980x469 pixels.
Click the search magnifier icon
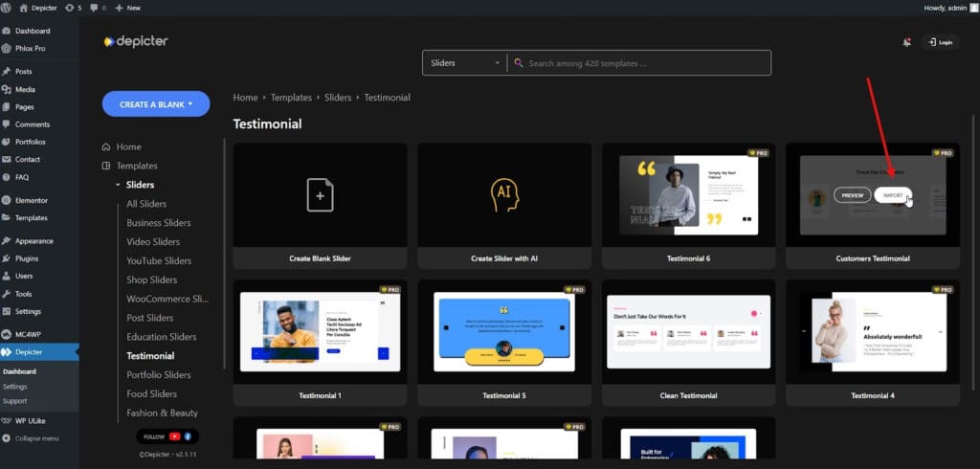[x=518, y=62]
